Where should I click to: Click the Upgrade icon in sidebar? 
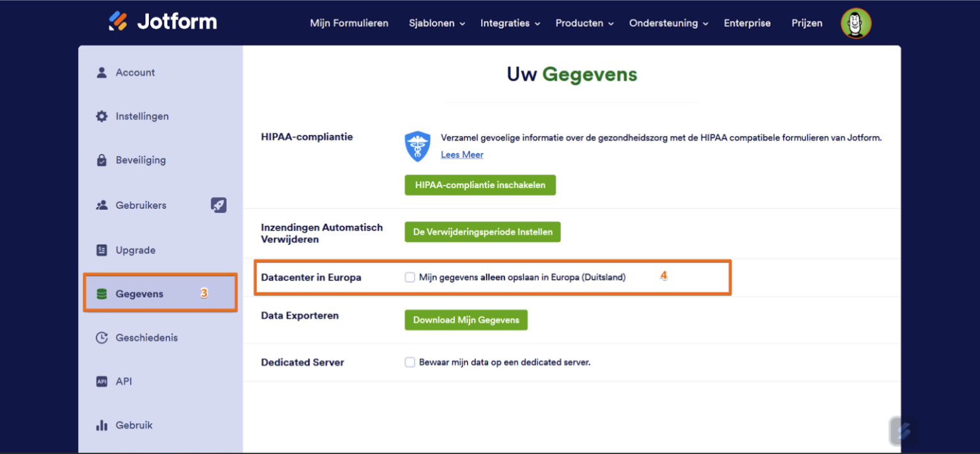click(x=102, y=250)
